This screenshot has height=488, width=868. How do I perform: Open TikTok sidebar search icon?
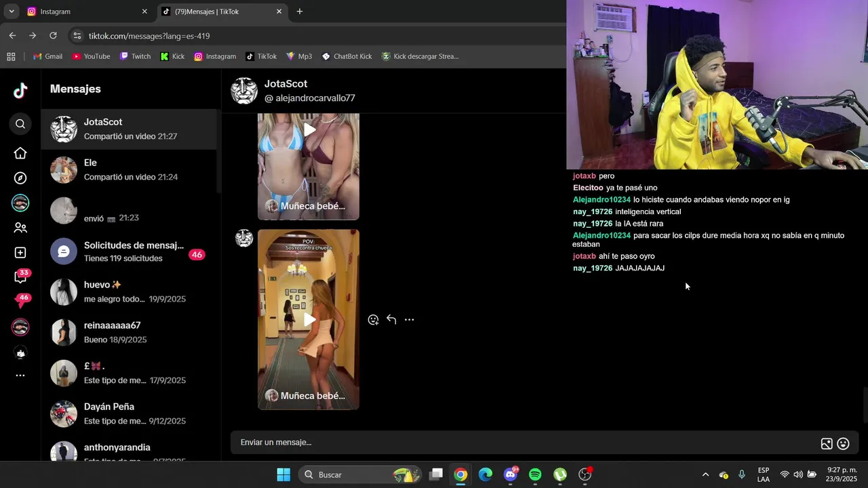[x=20, y=123]
